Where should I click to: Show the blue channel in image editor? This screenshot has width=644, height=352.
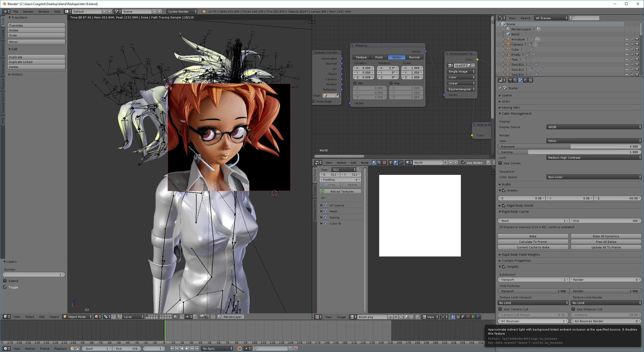click(x=478, y=317)
